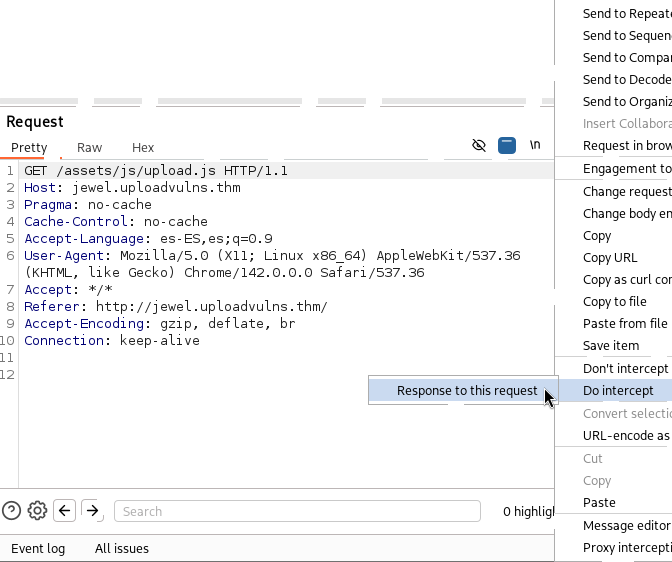
Task: Choose Paste menu entry
Action: [613, 502]
